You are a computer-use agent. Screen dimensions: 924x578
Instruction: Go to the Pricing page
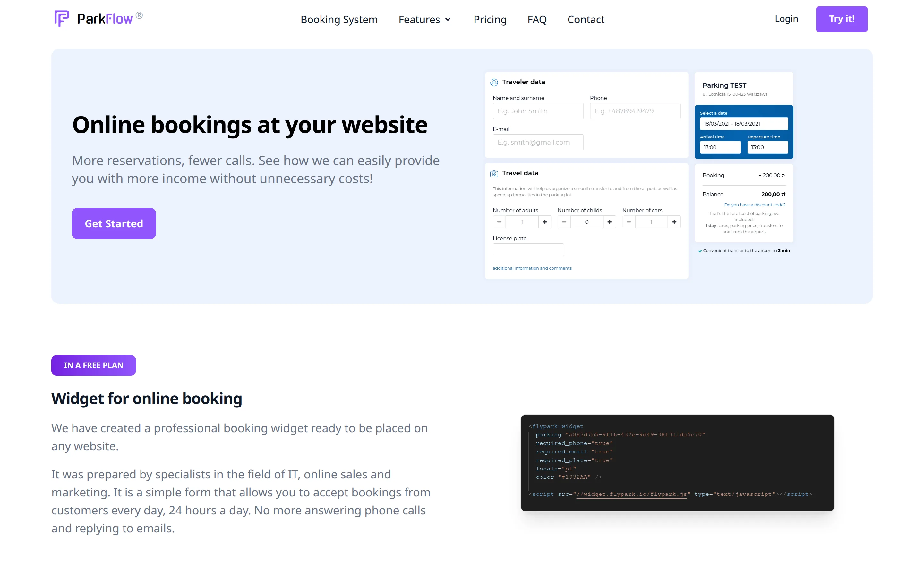pos(490,20)
